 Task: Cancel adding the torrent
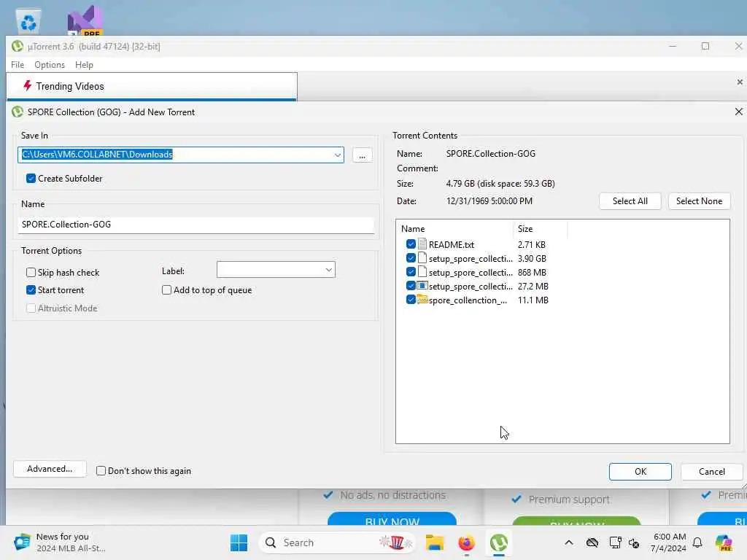pos(712,472)
